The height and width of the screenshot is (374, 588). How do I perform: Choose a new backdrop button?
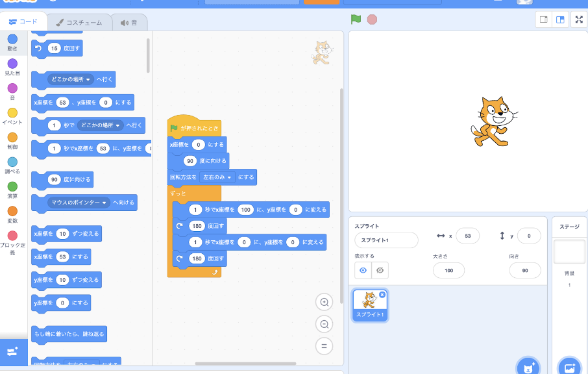[569, 368]
